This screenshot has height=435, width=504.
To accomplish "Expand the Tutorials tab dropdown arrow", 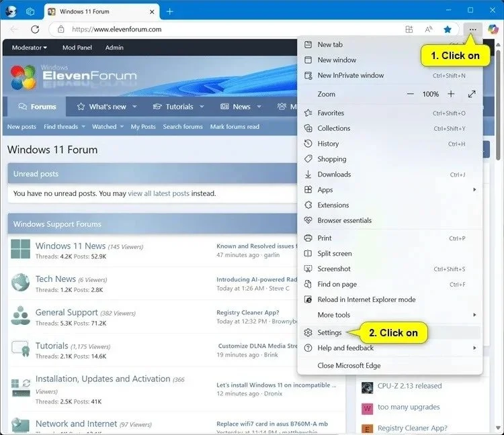I will click(x=202, y=107).
